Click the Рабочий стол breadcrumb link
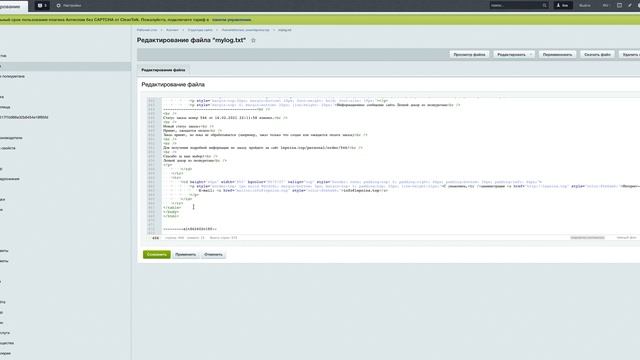Viewport: 640px width, 360px height. click(x=147, y=30)
